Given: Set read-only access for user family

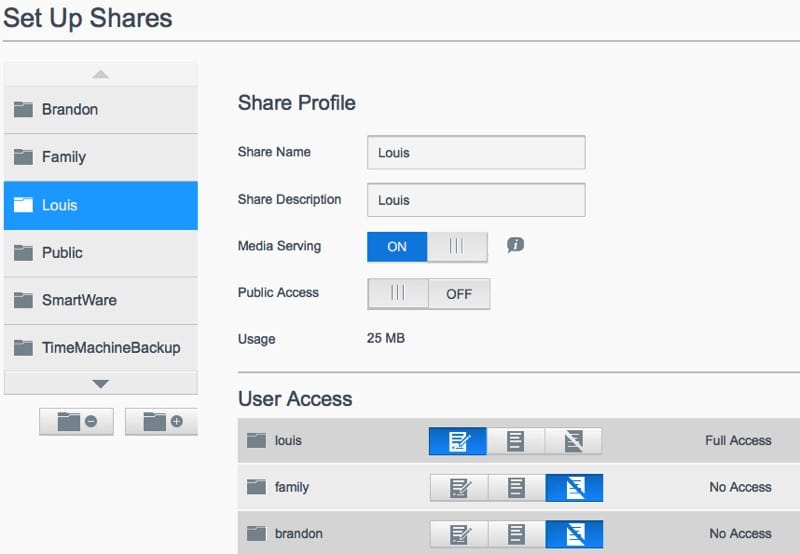Looking at the screenshot, I should (x=516, y=488).
